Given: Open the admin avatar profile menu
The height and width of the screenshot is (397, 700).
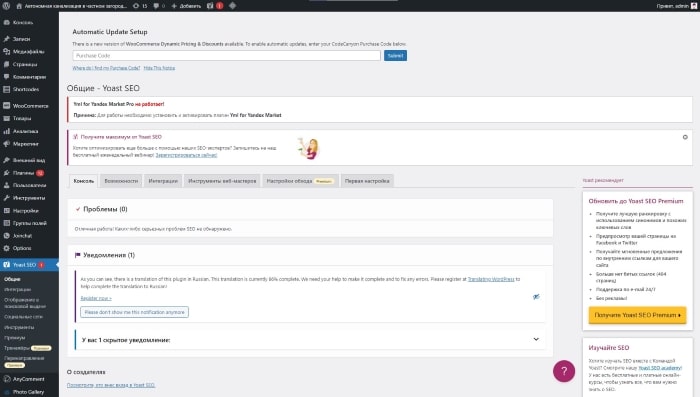Looking at the screenshot, I should 694,6.
